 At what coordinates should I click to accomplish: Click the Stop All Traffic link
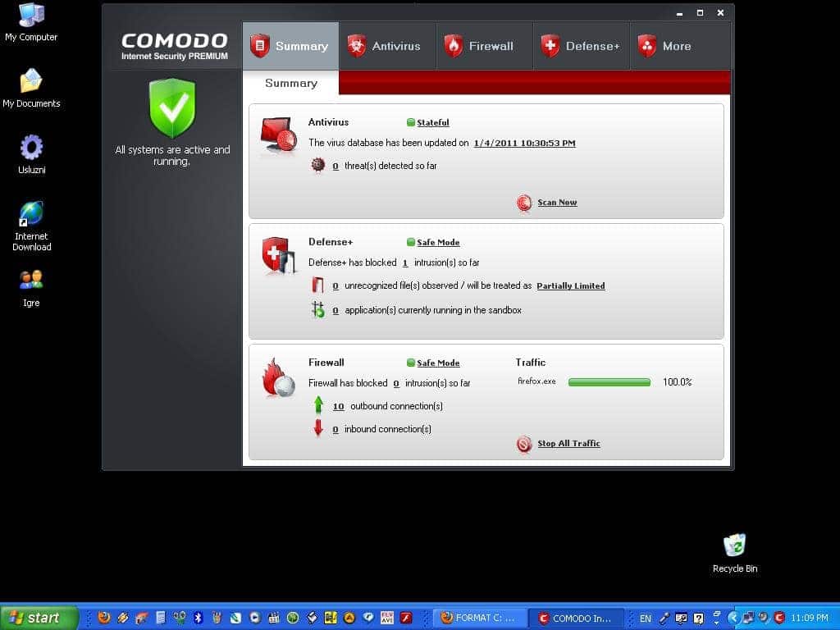[568, 444]
